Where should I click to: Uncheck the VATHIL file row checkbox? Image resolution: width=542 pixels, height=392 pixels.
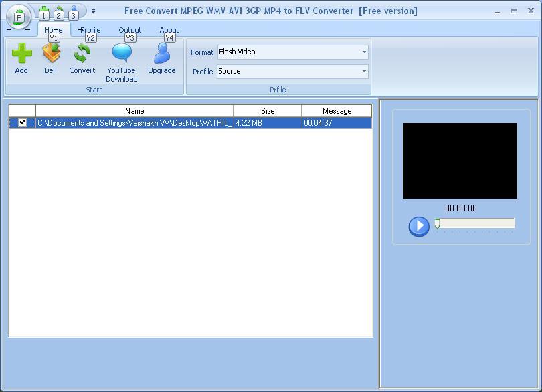click(x=23, y=122)
